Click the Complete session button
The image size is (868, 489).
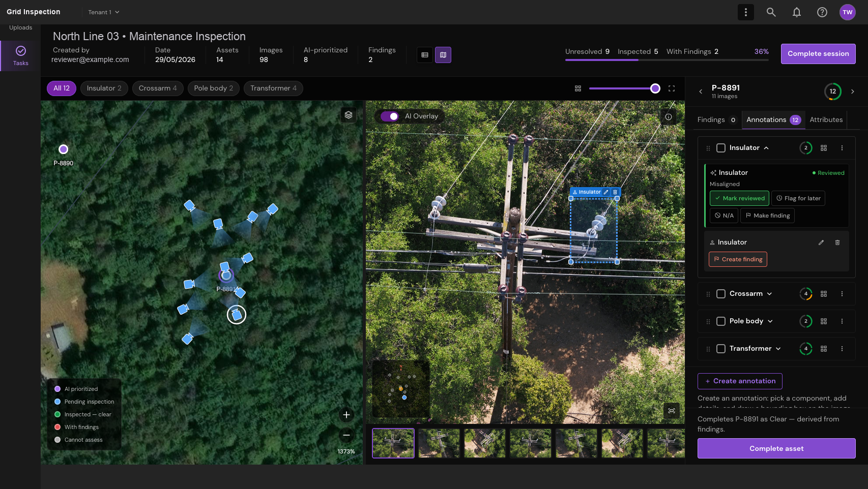[x=818, y=54]
